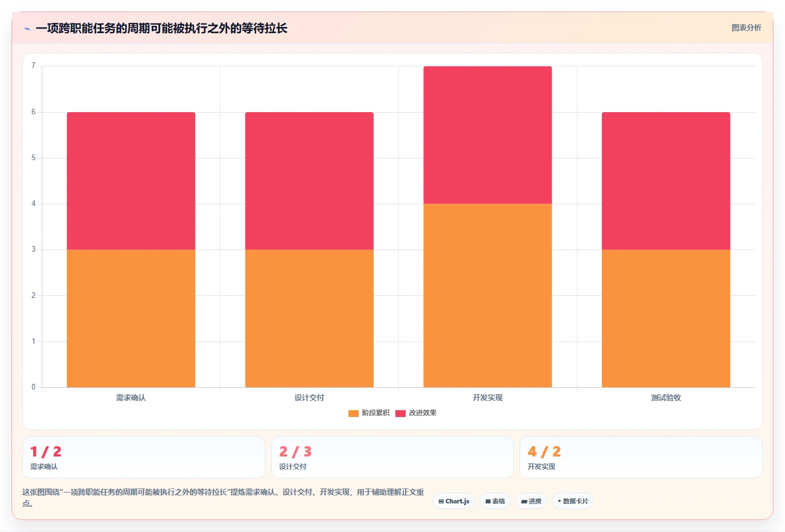Click the 图表分析 label in header
The width and height of the screenshot is (785, 532).
click(x=746, y=27)
